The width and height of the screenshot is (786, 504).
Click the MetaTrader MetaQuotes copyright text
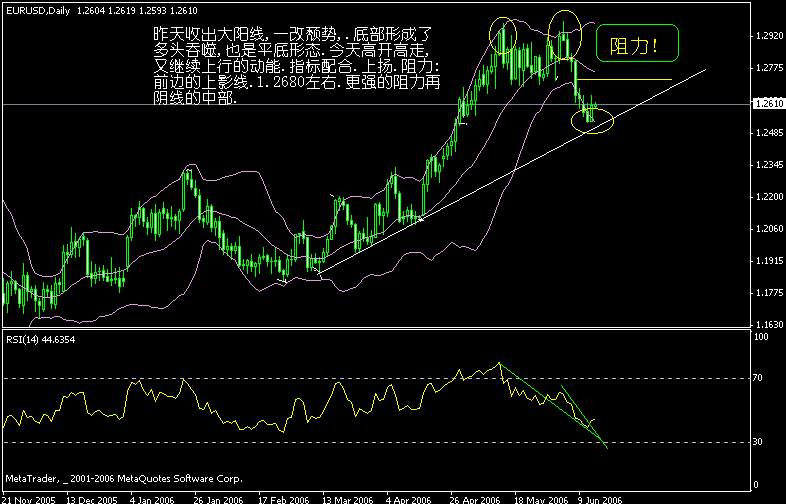tap(124, 479)
